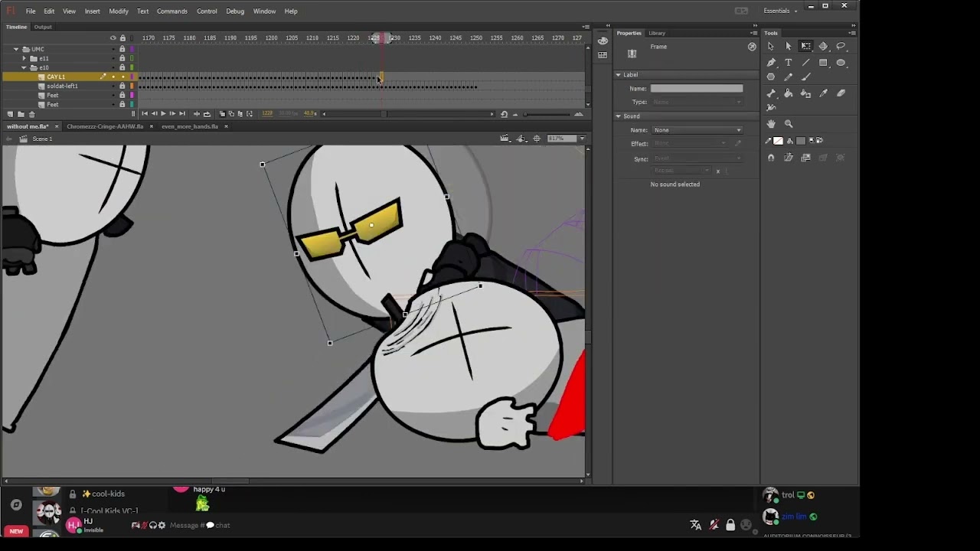The image size is (980, 551).
Task: Go to first frame
Action: pos(145,114)
